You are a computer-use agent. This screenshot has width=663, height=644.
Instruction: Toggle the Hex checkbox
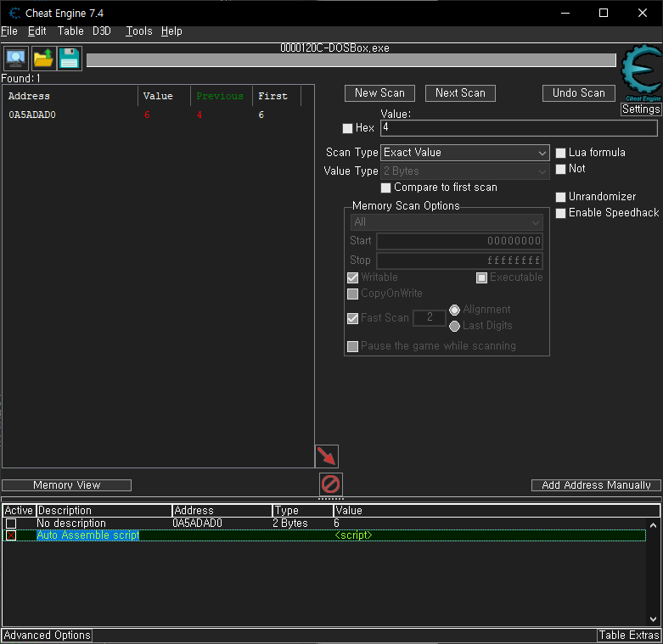click(x=347, y=128)
